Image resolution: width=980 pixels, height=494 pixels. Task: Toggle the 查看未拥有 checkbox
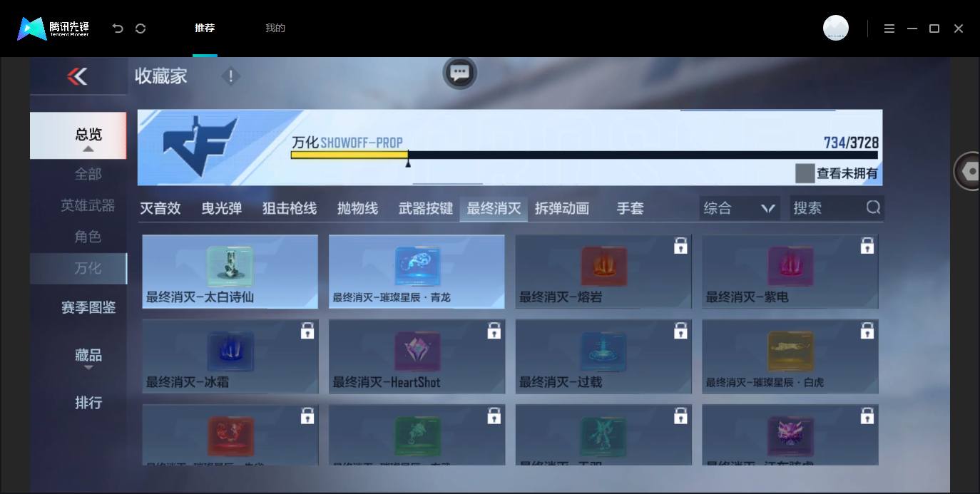pyautogui.click(x=805, y=173)
